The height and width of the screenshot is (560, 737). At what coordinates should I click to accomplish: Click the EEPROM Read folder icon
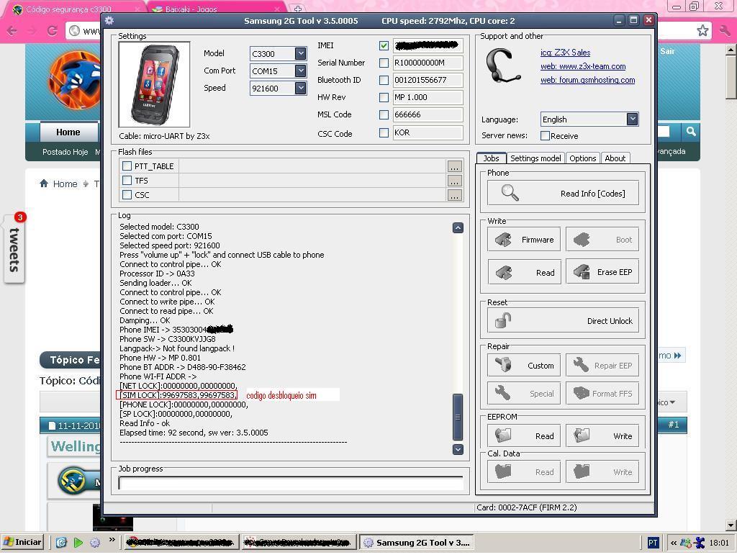coord(503,436)
